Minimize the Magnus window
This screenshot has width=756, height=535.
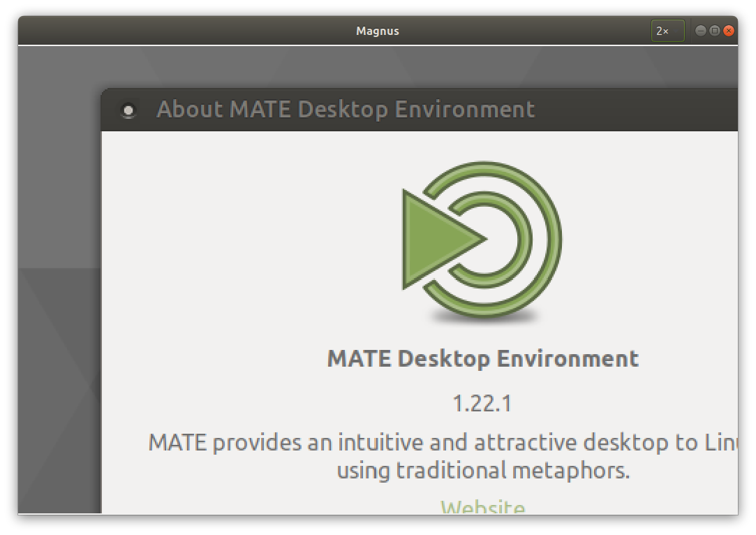pos(701,31)
